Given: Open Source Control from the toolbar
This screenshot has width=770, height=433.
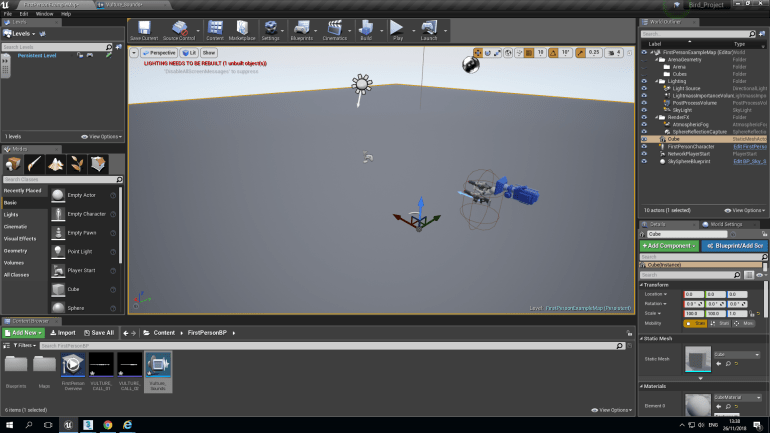Looking at the screenshot, I should click(179, 30).
